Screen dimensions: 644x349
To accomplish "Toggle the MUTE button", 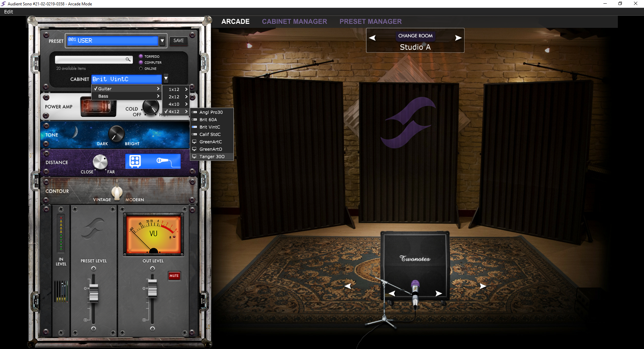I will 174,276.
